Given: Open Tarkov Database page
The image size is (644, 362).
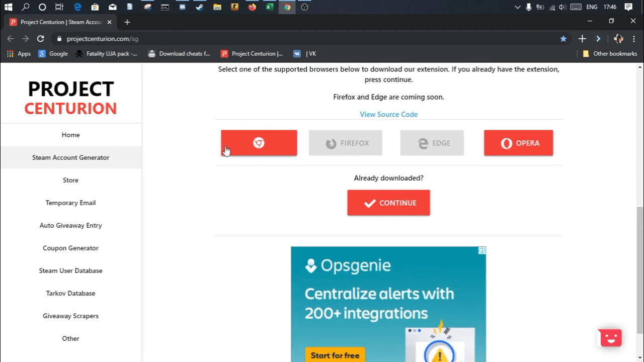Looking at the screenshot, I should [70, 293].
